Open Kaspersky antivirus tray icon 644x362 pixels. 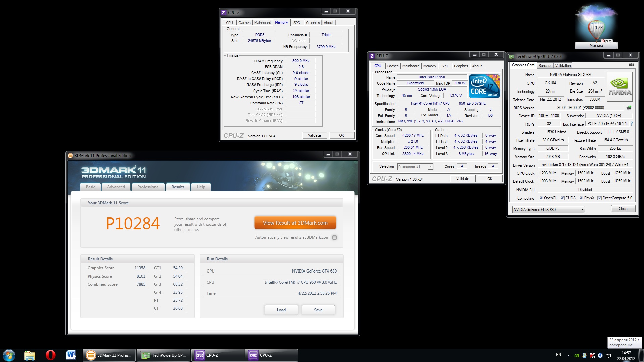592,355
